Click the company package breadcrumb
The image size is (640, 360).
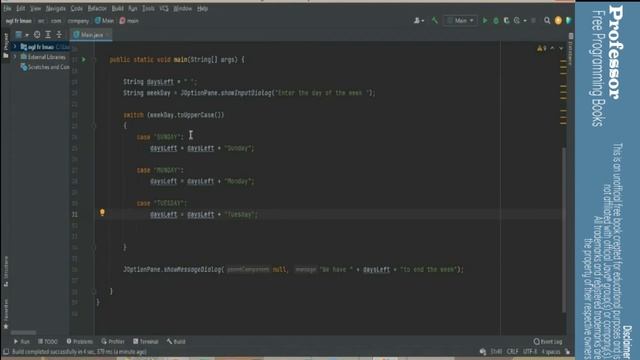[x=78, y=20]
